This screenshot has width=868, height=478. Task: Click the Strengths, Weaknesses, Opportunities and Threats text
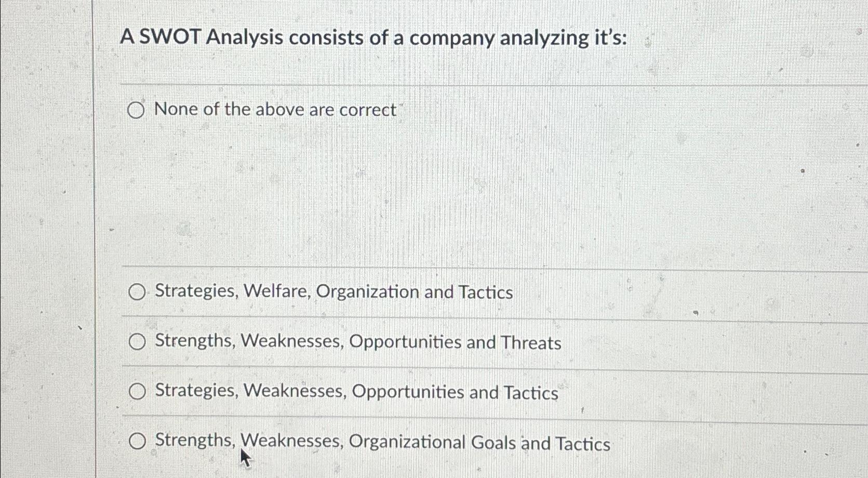(357, 342)
